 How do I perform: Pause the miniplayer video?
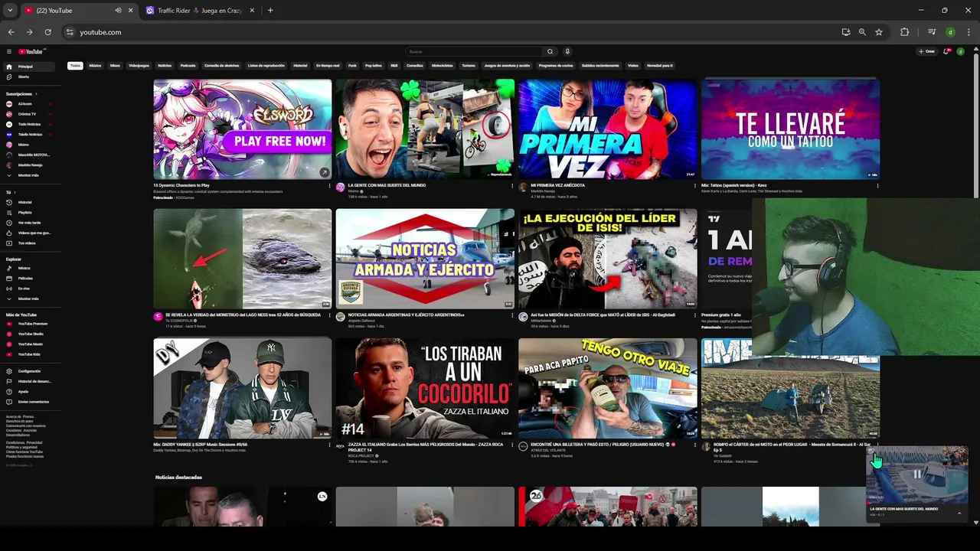pyautogui.click(x=917, y=474)
